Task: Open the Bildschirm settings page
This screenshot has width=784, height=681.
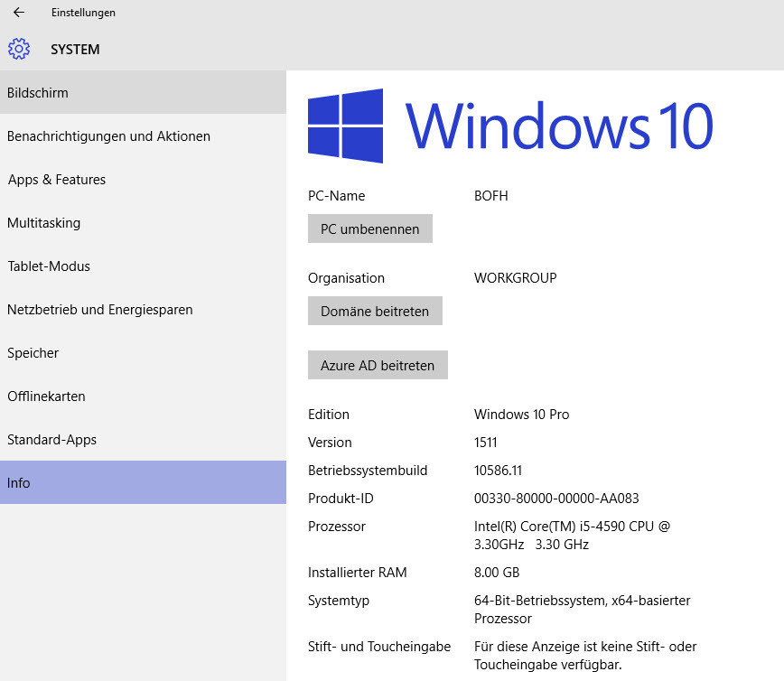Action: point(143,92)
